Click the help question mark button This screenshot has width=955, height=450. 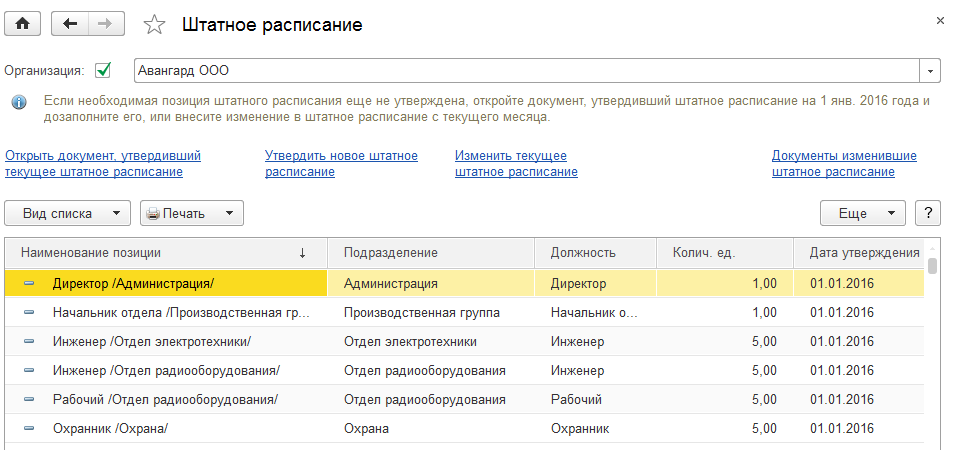click(929, 213)
